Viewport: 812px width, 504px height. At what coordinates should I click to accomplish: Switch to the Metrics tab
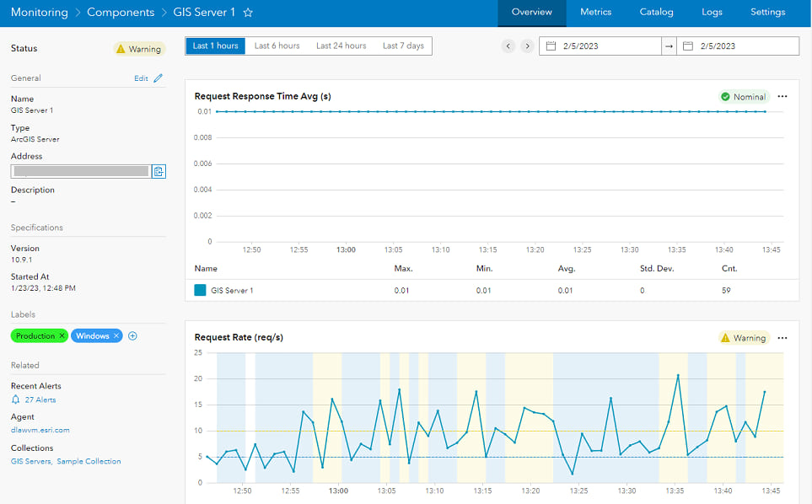click(595, 13)
